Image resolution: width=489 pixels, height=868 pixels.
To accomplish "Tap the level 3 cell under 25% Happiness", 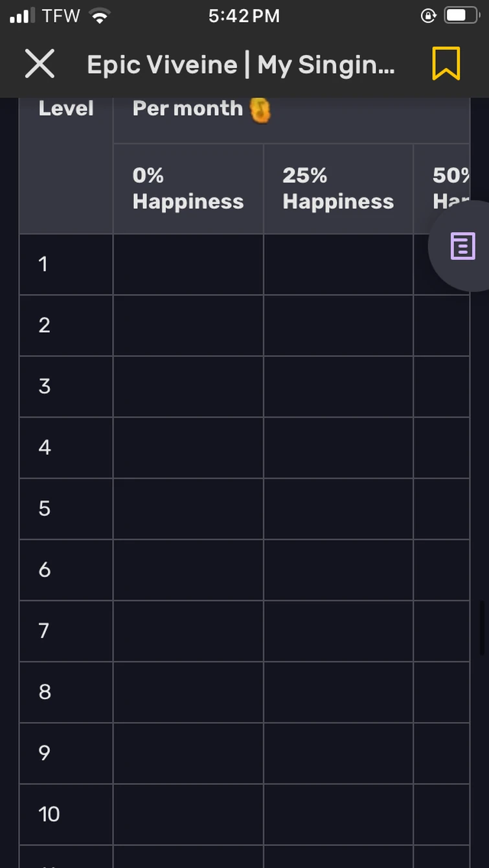I will (x=337, y=386).
